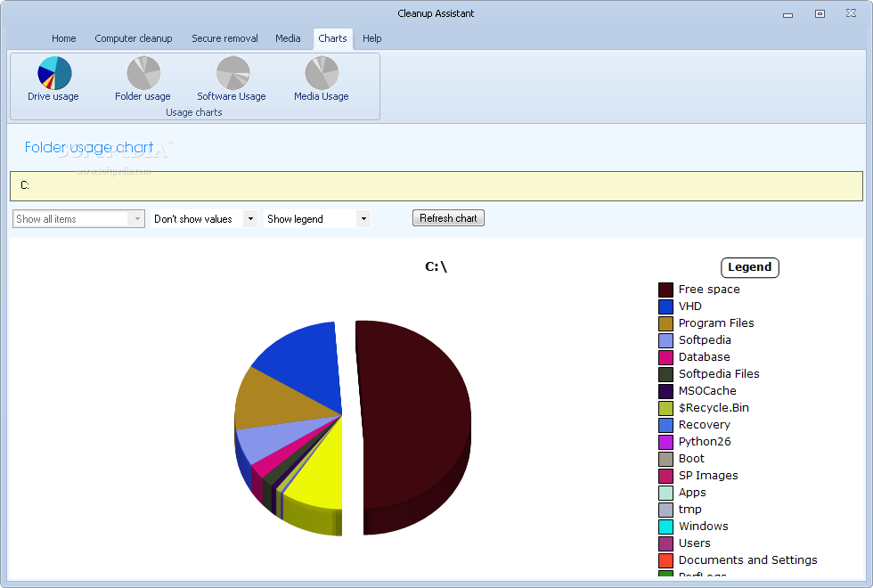Click the MSOCache legend color swatch
This screenshot has width=873, height=588.
click(x=666, y=391)
